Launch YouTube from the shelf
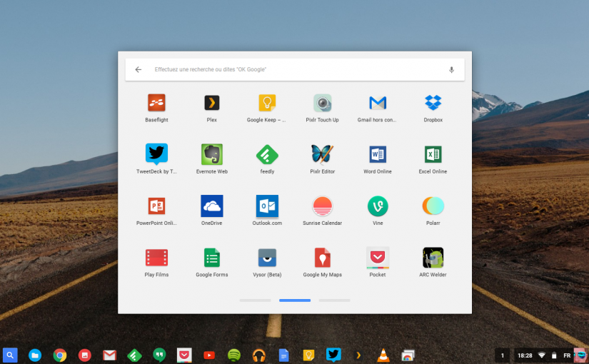The width and height of the screenshot is (589, 364). tap(209, 355)
